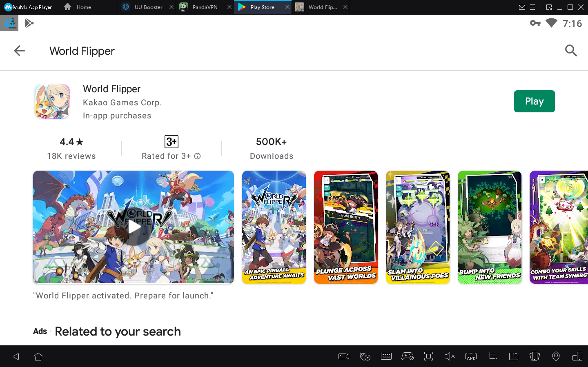Open the 'An Epic Pinball Adventure Awaits' screenshot

[x=274, y=227]
